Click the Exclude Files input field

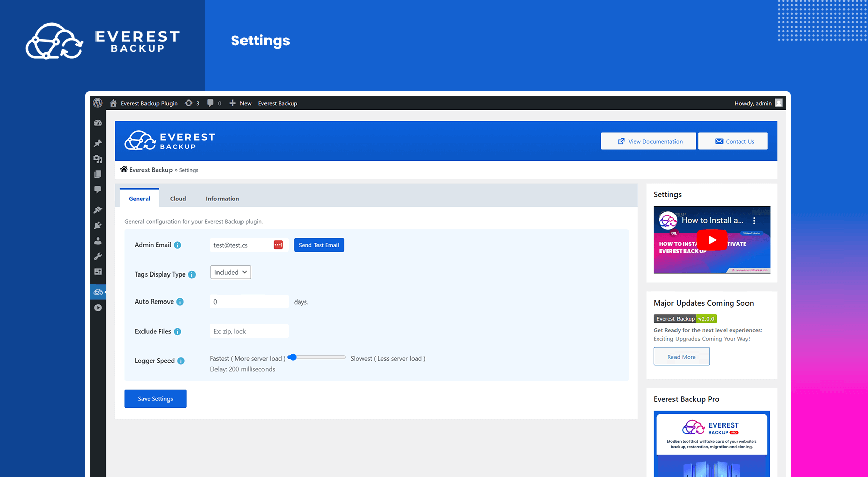tap(250, 331)
